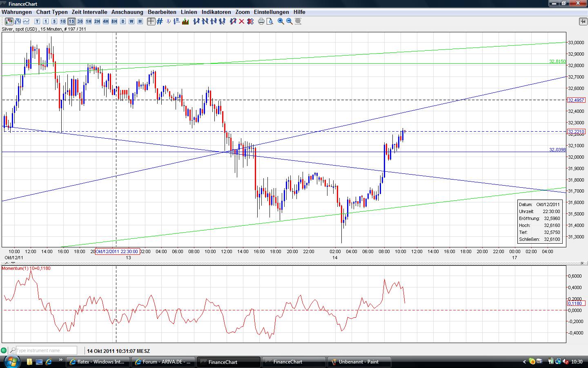Zoom out of the chart
This screenshot has height=368, width=588.
tap(290, 21)
